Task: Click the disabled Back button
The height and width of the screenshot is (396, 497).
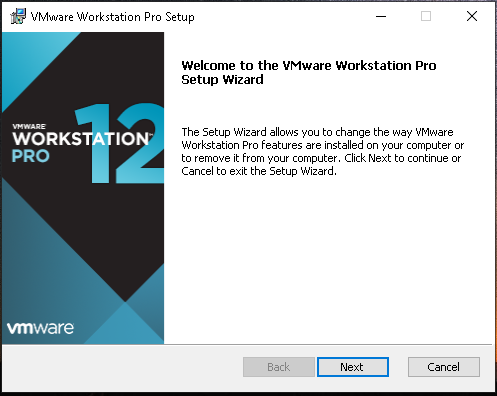Action: tap(279, 367)
